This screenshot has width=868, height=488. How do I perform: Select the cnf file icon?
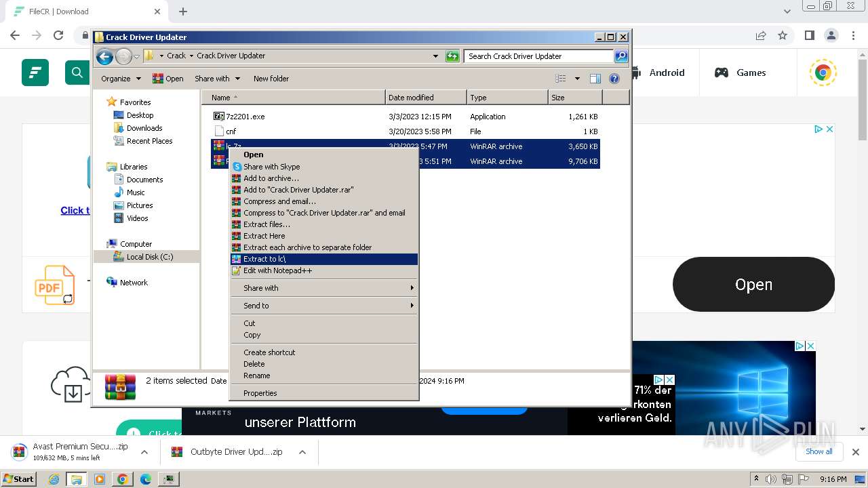[x=218, y=131]
